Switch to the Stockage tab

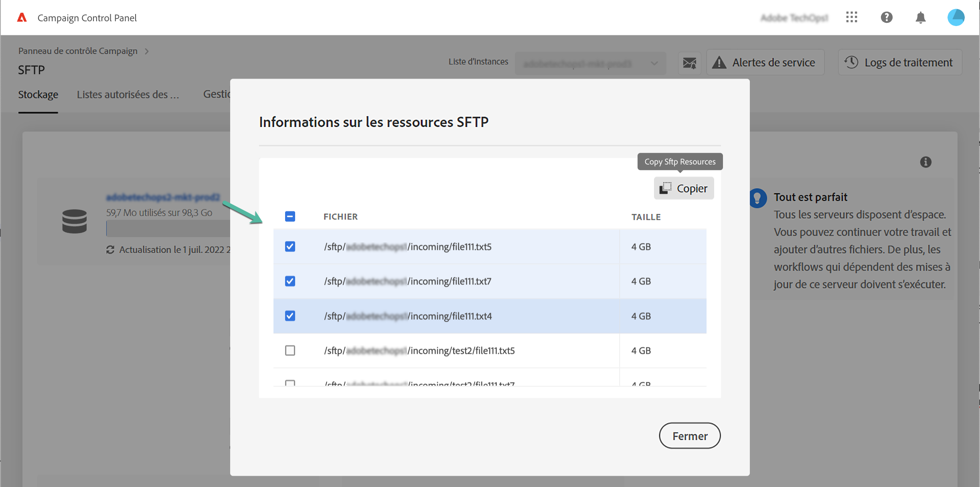[x=38, y=95]
